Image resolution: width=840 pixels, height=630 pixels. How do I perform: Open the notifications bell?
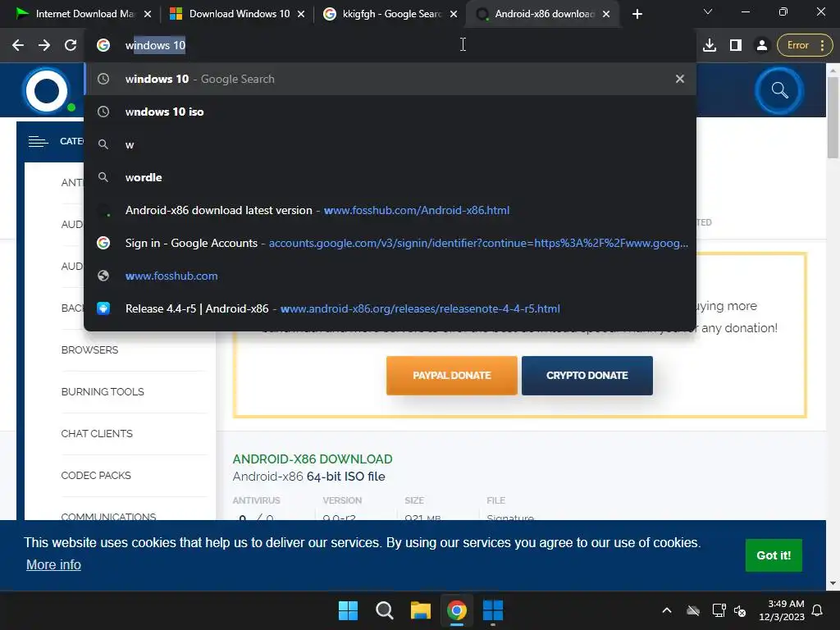click(x=818, y=610)
